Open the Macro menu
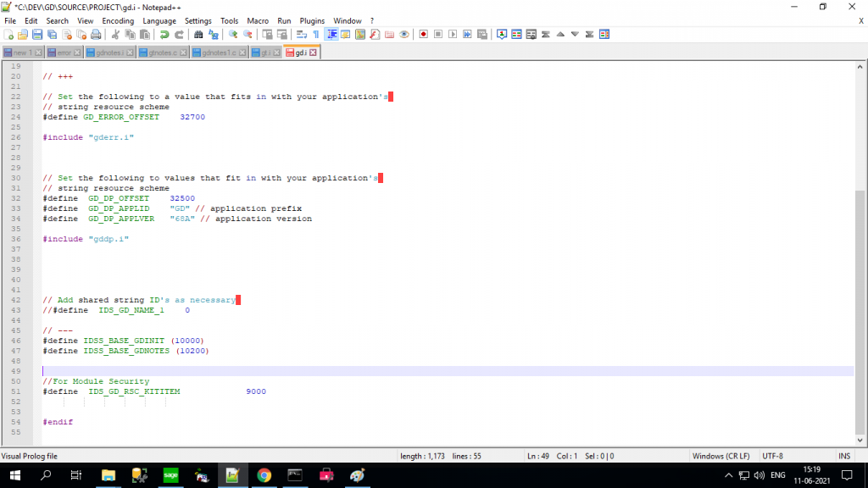 (259, 20)
